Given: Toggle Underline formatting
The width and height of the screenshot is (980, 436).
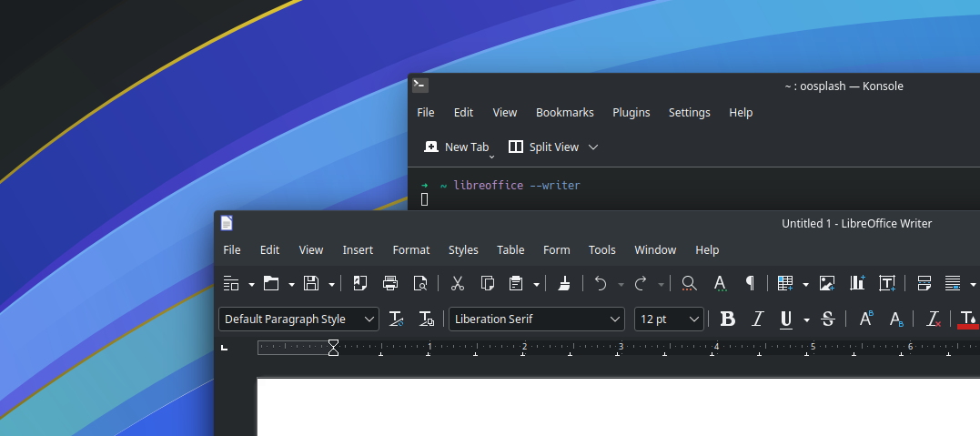Looking at the screenshot, I should point(786,319).
